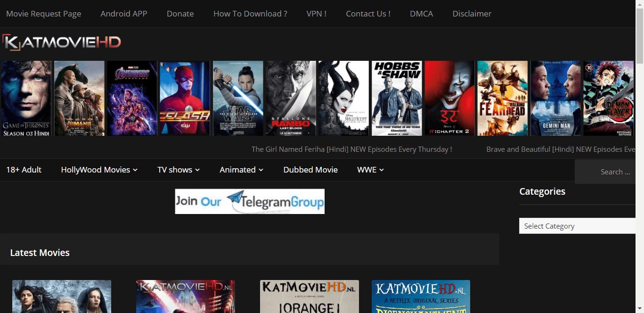Screen dimensions: 644x313
Task: Expand Animated dropdown menu
Action: coord(241,170)
